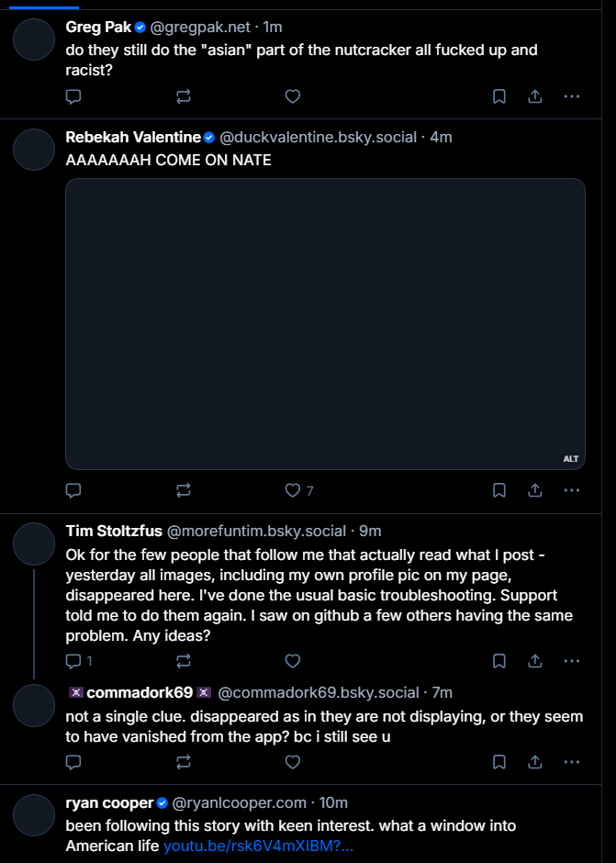Like Rebekah Valentine's post with 7 likes

point(294,490)
